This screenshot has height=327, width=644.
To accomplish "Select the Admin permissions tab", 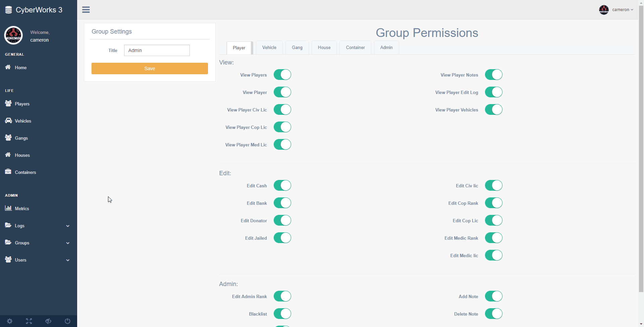I will (386, 47).
